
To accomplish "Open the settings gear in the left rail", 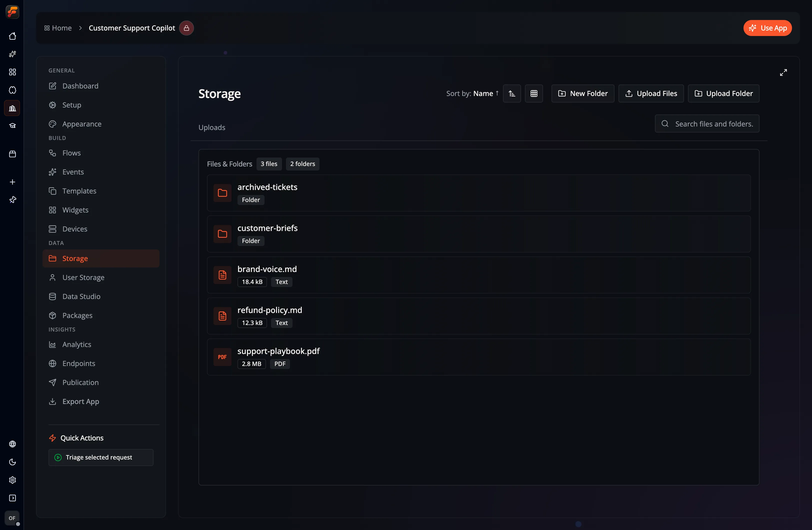I will (12, 480).
